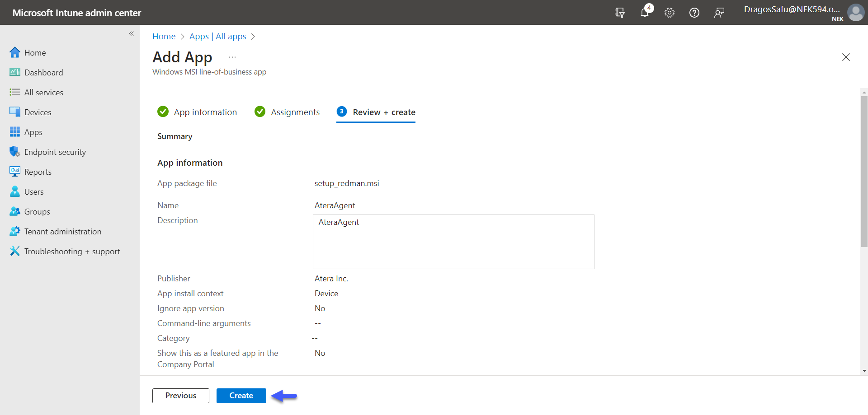Screen dimensions: 868x415
Task: Click the vertical scrollbar thumb
Action: click(x=864, y=172)
